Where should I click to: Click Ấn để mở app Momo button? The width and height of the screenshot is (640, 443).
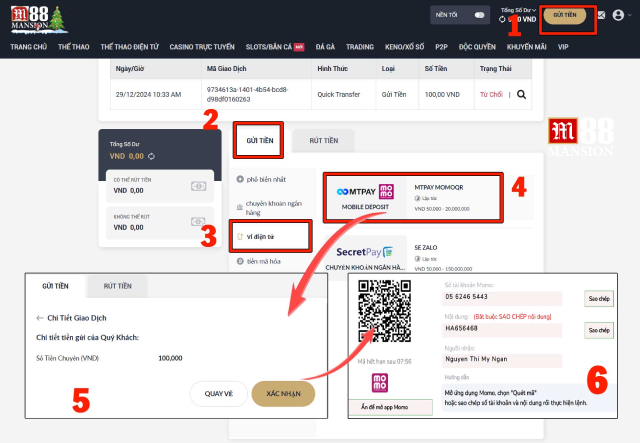click(391, 407)
